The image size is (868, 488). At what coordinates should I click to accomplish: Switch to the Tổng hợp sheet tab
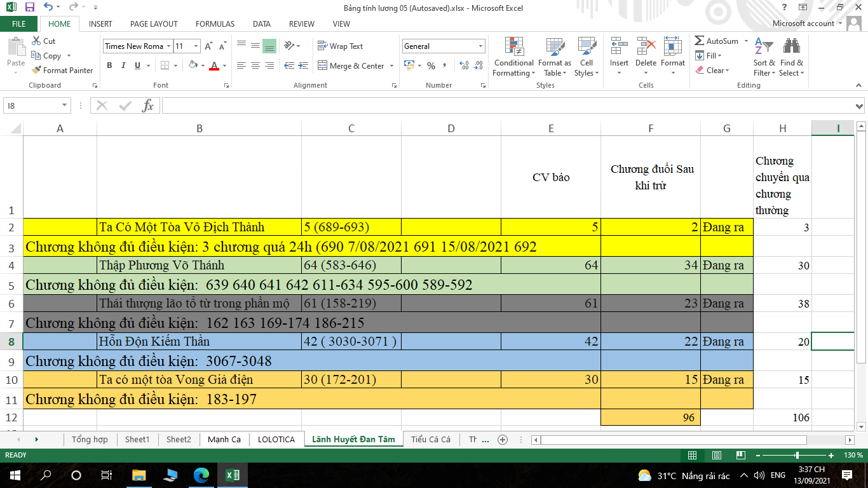pos(89,439)
